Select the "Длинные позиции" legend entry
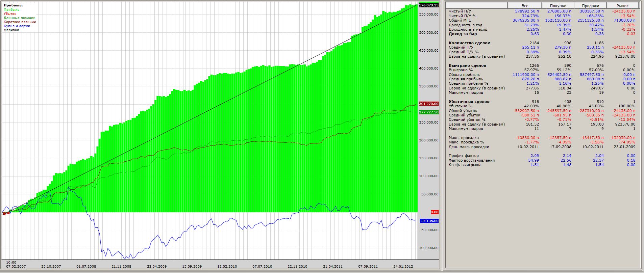This screenshot has width=644, height=273. (x=20, y=18)
